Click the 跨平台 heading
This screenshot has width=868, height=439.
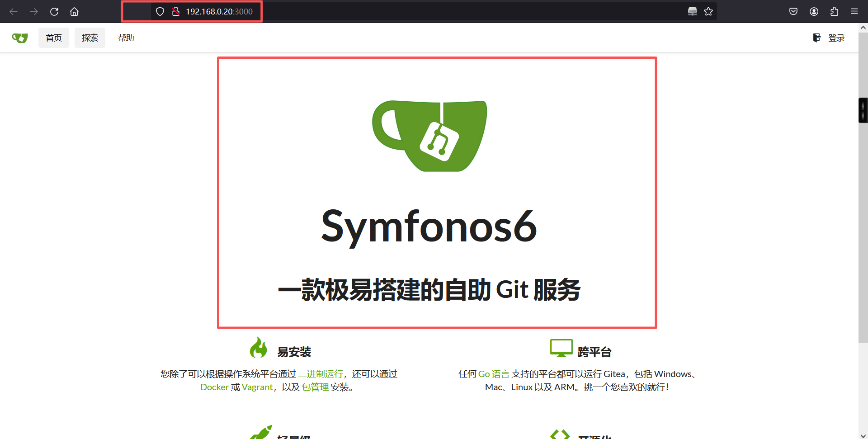click(594, 352)
